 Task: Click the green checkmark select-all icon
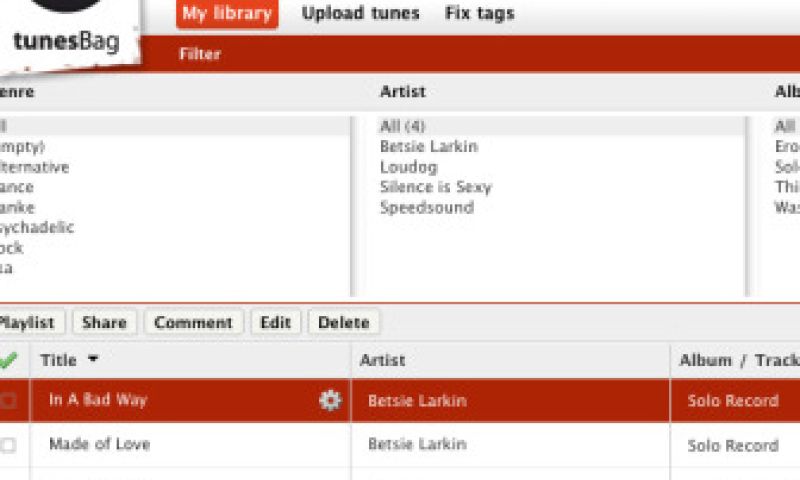tap(9, 360)
